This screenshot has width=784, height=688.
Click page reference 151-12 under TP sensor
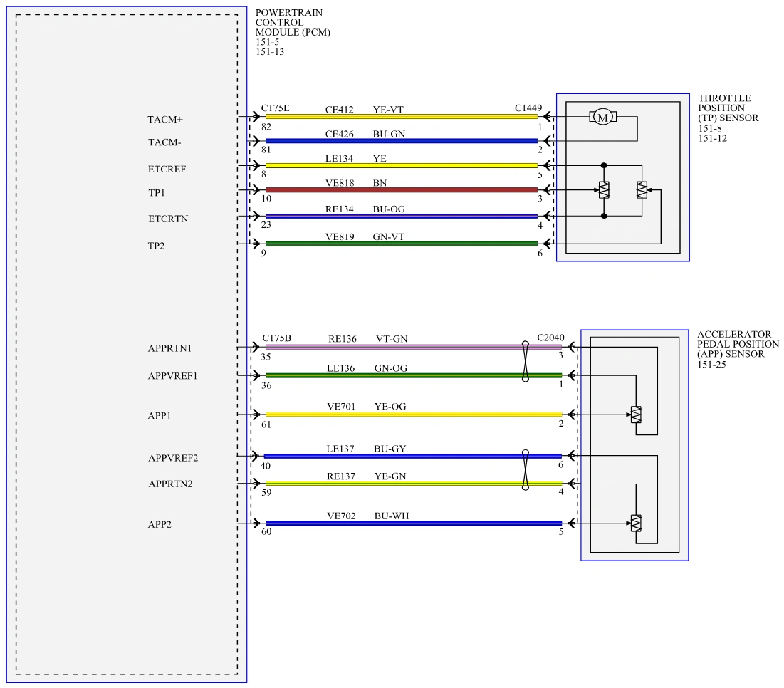tap(713, 138)
